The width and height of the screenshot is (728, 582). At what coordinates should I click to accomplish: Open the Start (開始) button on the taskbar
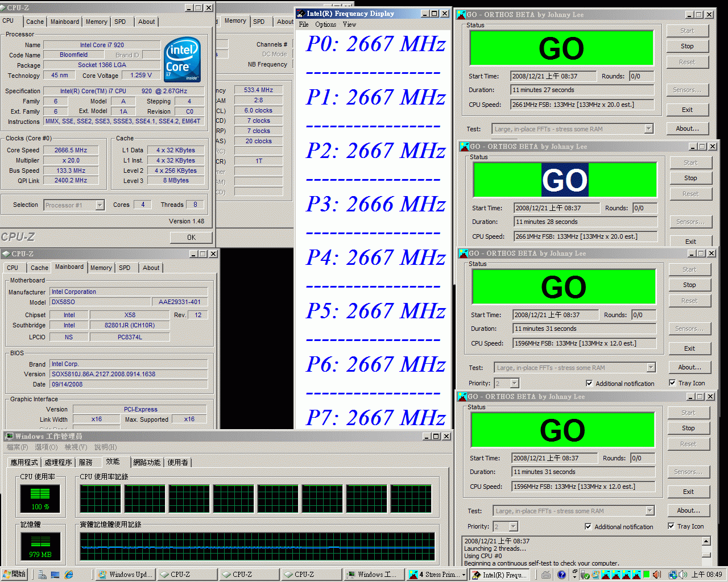[x=14, y=575]
